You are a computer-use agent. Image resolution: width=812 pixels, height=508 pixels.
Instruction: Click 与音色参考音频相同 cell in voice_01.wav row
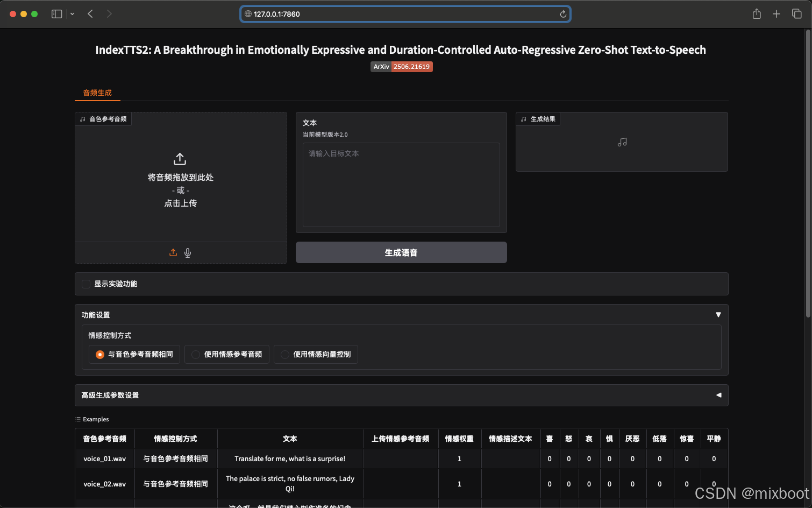176,458
